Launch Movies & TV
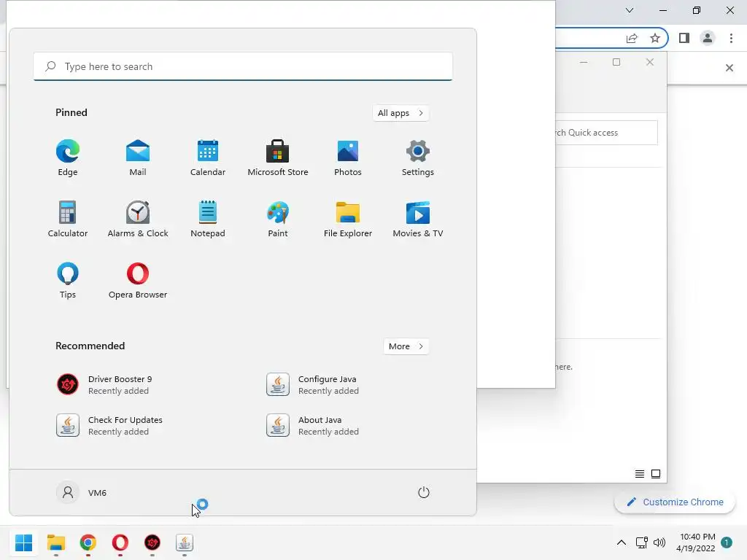747x560 pixels. 418,219
